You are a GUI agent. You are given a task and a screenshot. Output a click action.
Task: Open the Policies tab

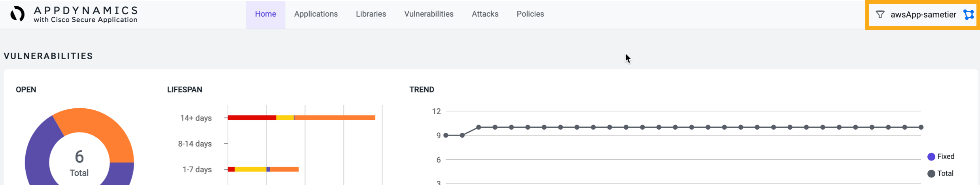(x=530, y=14)
